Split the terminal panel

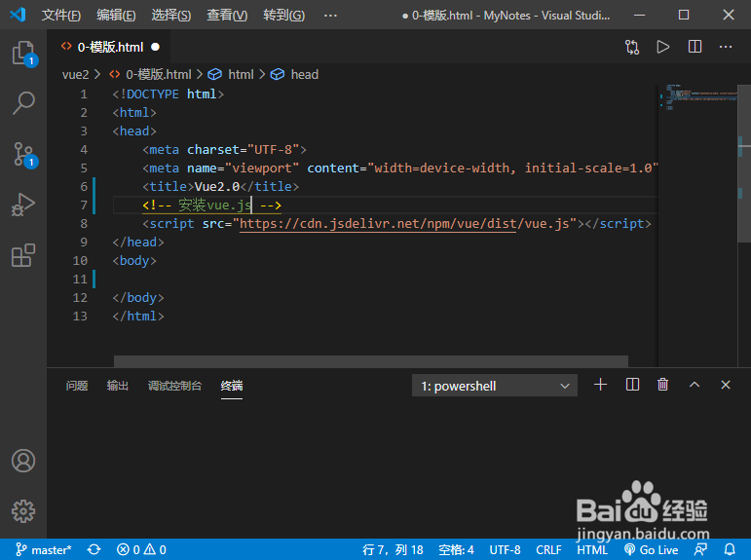click(x=632, y=385)
